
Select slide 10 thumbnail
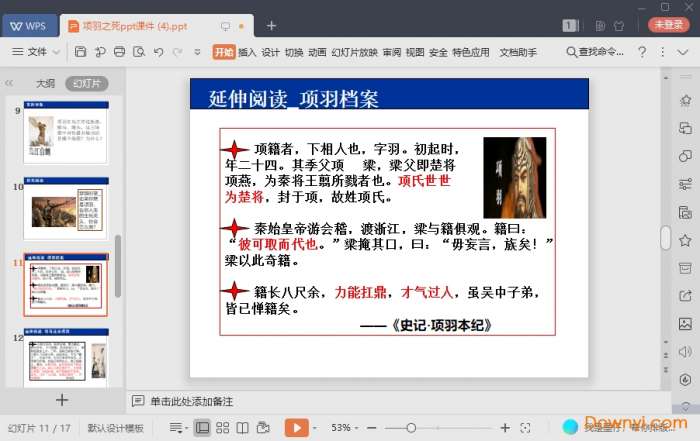tap(66, 208)
